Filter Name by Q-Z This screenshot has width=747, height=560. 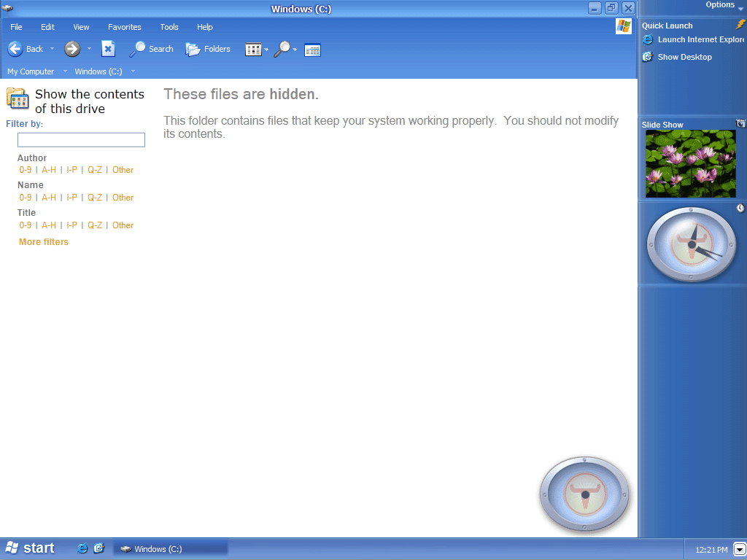point(95,198)
